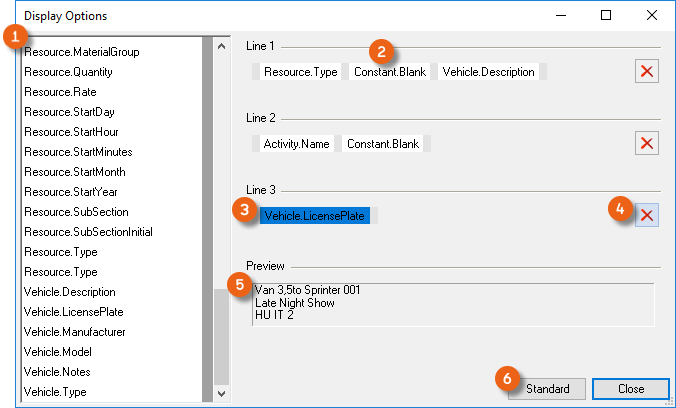
Task: Select Resource.Quantity in the field list
Action: point(68,72)
